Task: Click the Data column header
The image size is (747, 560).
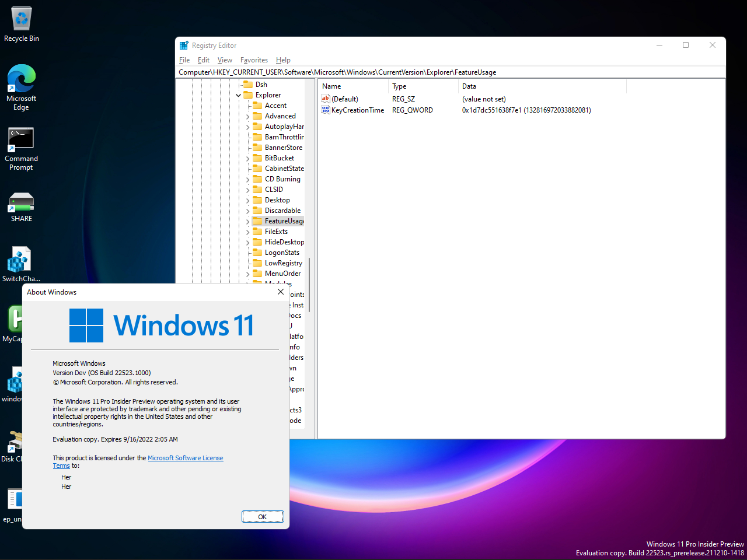Action: 542,86
